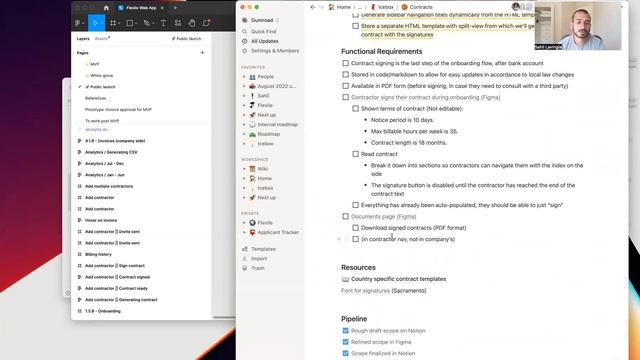The width and height of the screenshot is (640, 360).
Task: Expand the Applicant Tracker page toggle
Action: coord(244,232)
